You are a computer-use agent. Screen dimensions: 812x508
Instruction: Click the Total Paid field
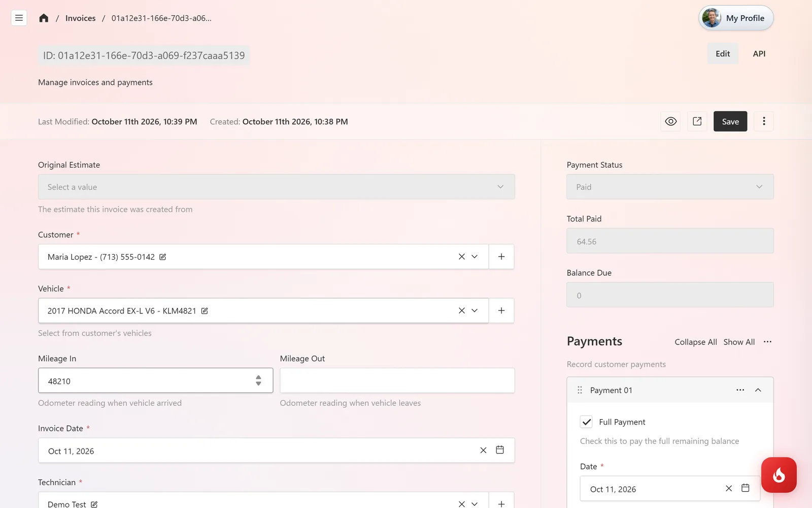coord(670,241)
